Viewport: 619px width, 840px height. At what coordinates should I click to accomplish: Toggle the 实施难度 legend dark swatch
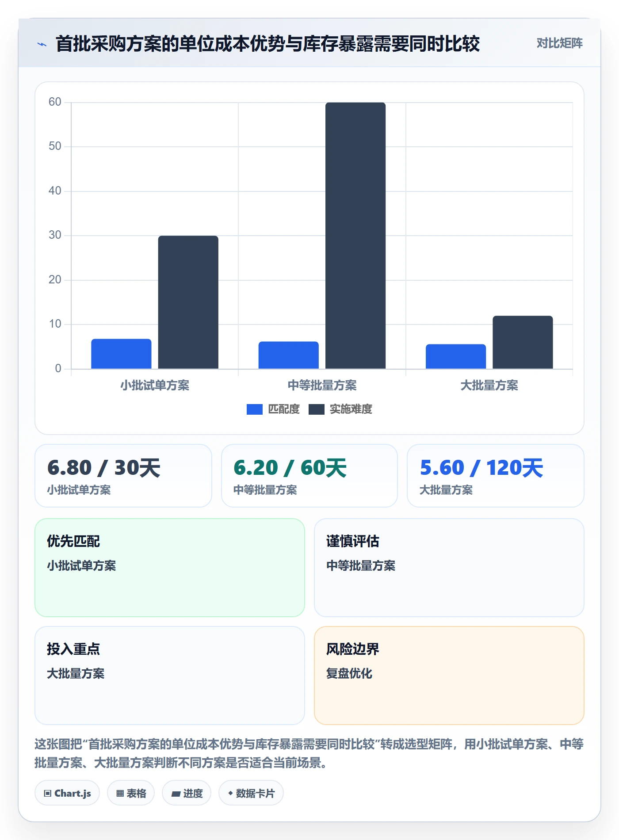coord(316,409)
